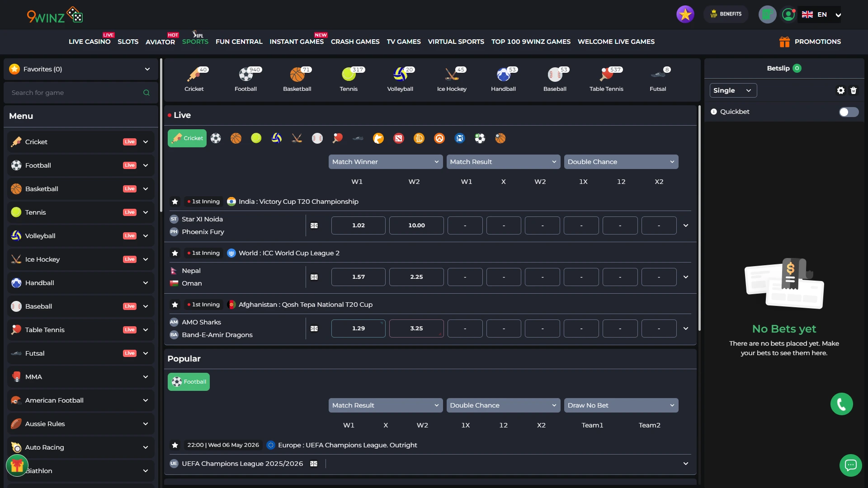Favorite the ICC World Cup League 2
The height and width of the screenshot is (488, 868).
click(x=175, y=253)
